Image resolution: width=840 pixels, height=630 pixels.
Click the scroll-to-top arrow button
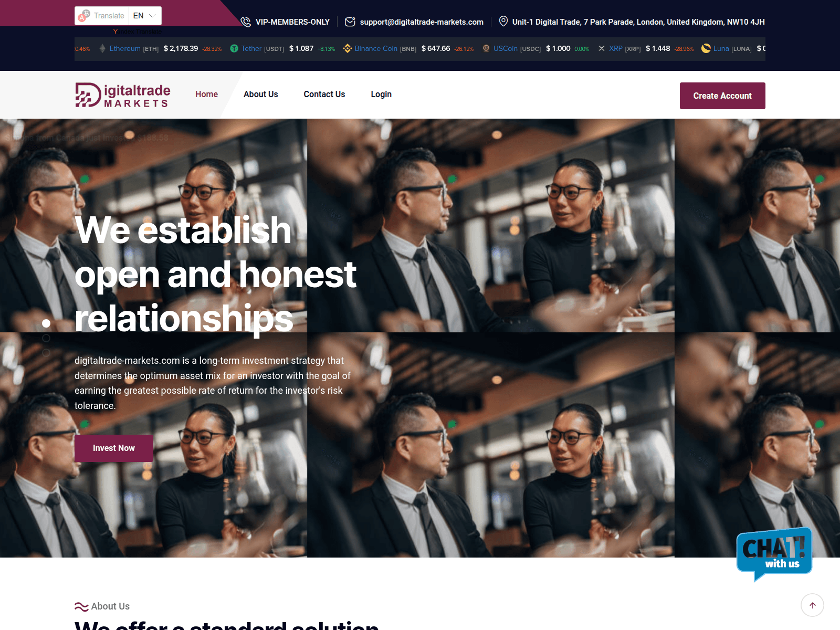click(812, 605)
